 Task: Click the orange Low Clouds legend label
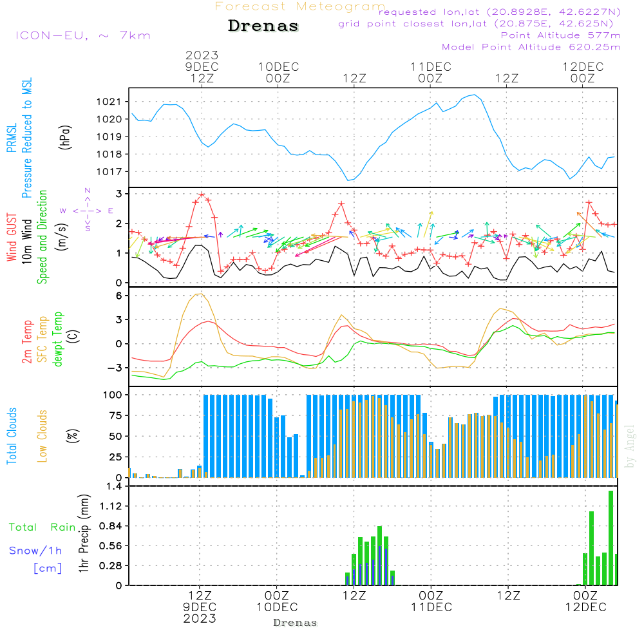(43, 436)
